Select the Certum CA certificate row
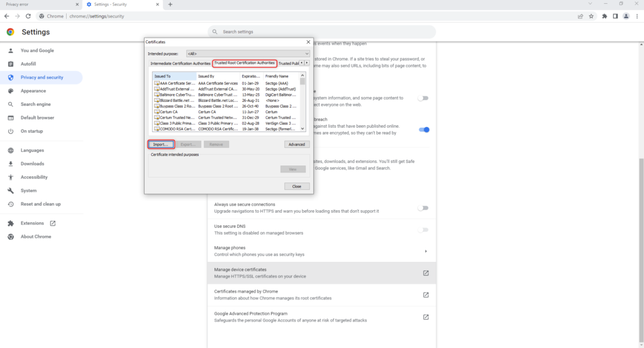 coord(226,112)
